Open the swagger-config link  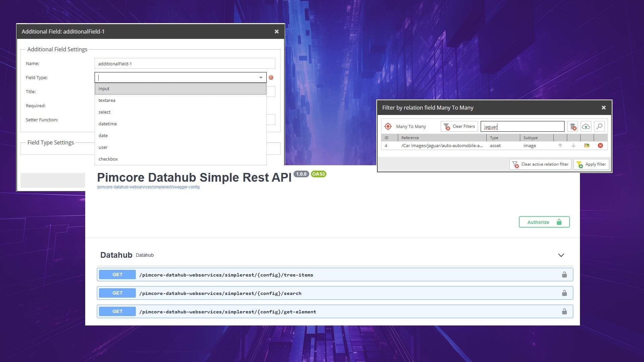tap(148, 187)
